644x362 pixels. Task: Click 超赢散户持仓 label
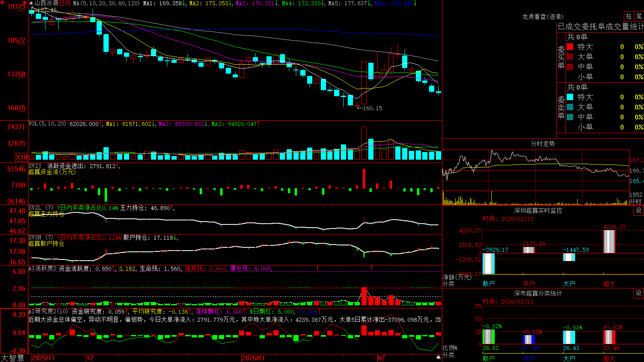(46, 243)
